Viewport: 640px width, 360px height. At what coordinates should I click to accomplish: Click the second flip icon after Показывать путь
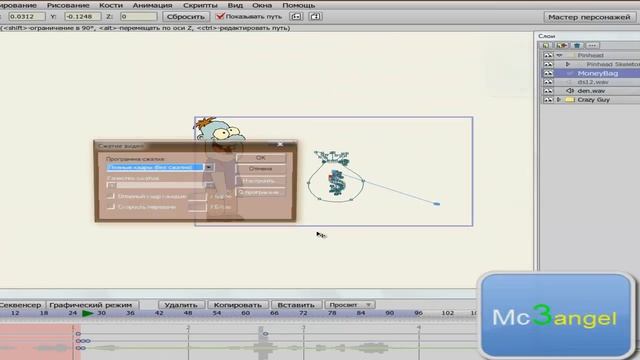315,16
